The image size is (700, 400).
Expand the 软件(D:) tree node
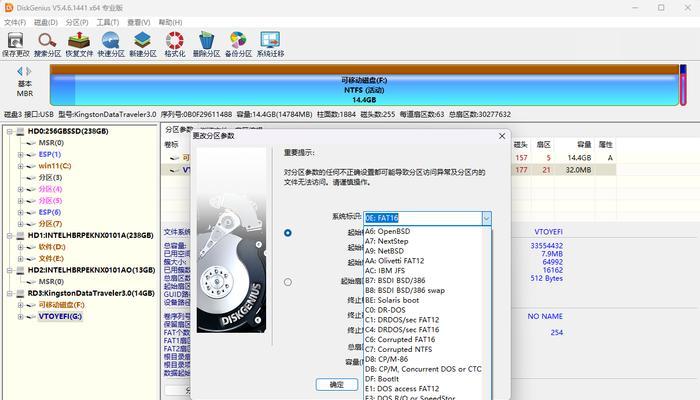pyautogui.click(x=20, y=247)
